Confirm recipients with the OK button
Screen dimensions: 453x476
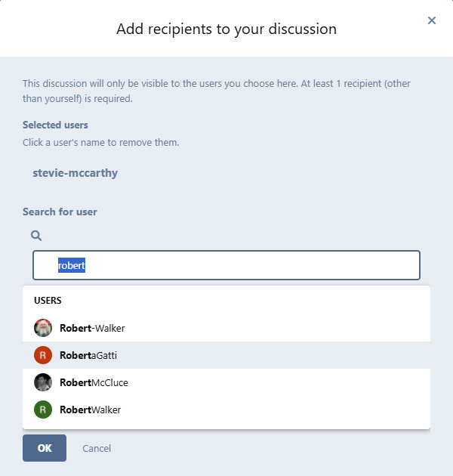tap(45, 448)
